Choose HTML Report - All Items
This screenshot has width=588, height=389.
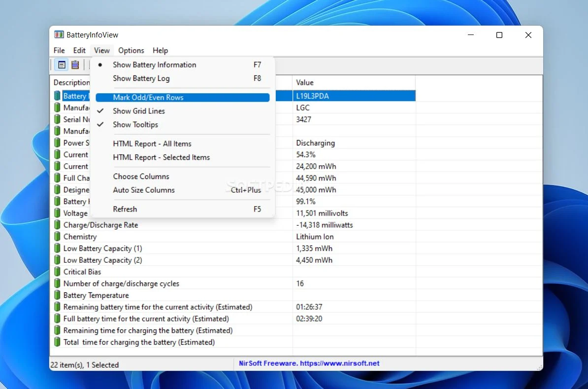coord(152,144)
